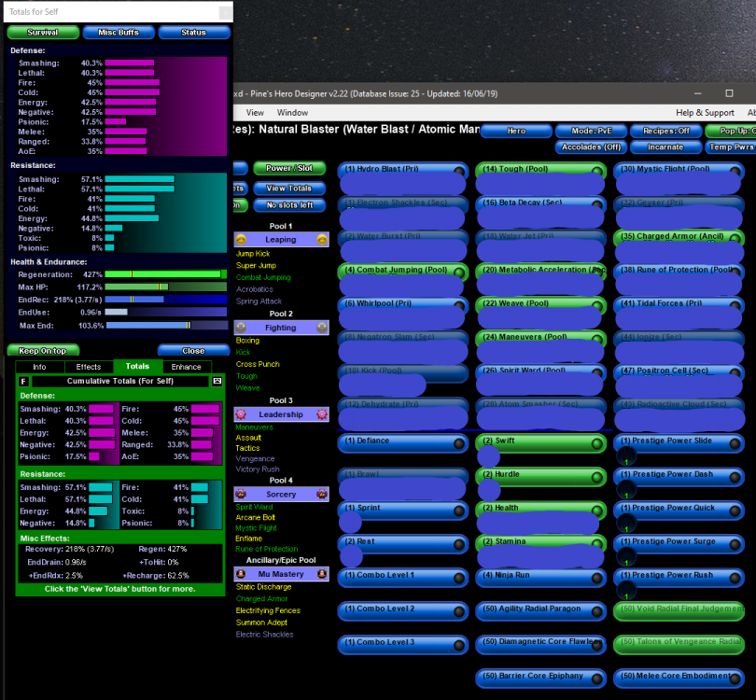Open the Leaping power pool dropdown
The image size is (756, 700).
tap(281, 240)
